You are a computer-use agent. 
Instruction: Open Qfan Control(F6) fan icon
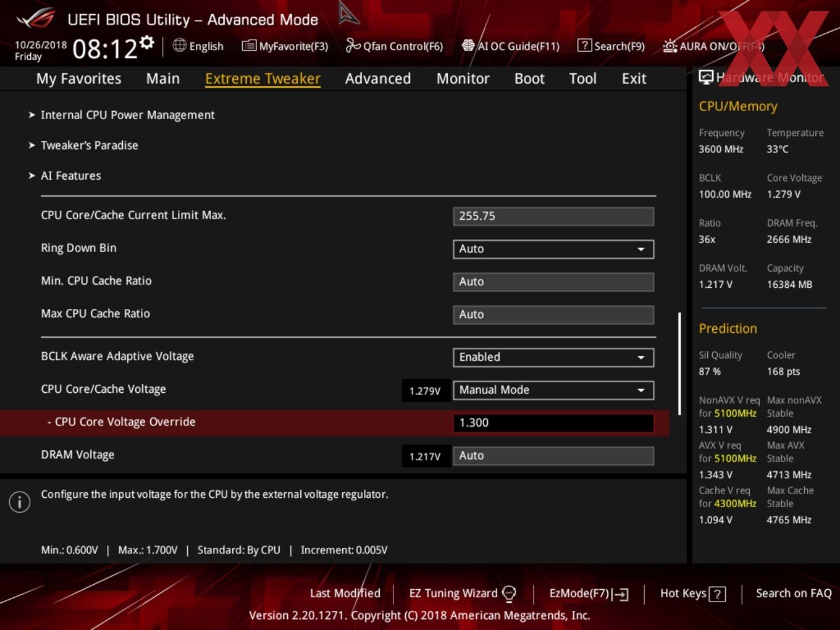(353, 45)
